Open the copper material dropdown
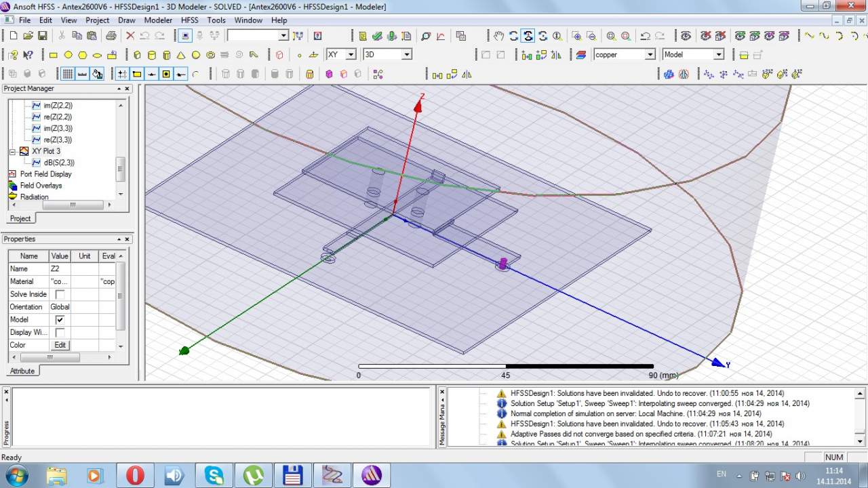The width and height of the screenshot is (868, 488). [650, 55]
